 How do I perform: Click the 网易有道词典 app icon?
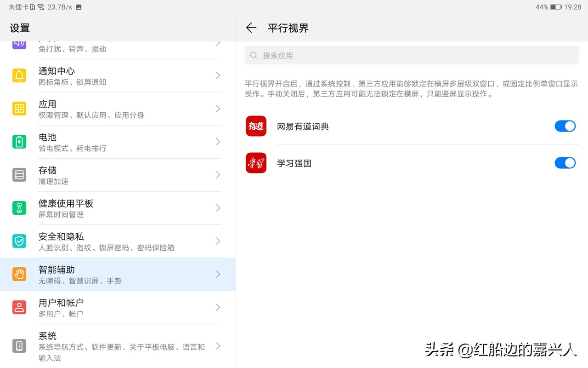pos(256,126)
